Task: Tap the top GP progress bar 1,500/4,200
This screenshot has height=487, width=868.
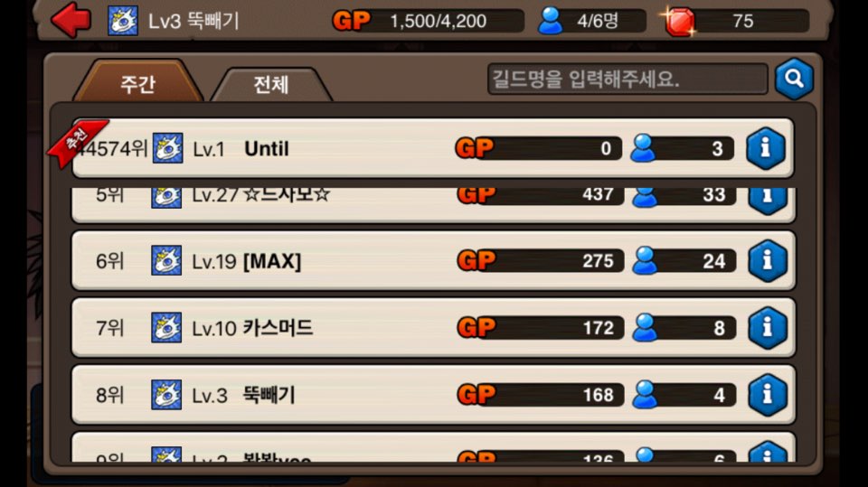Action: tap(429, 21)
